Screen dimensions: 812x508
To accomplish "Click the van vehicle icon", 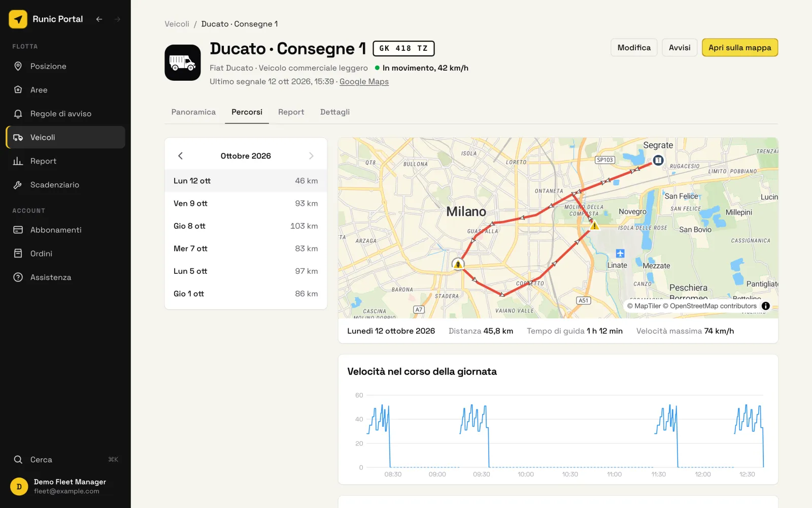I will (x=183, y=62).
